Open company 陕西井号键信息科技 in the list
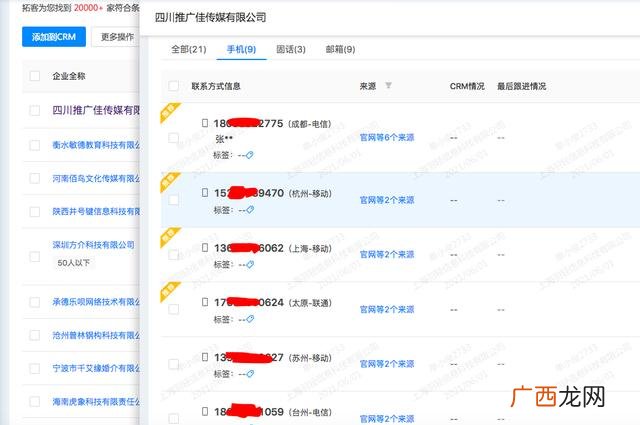The image size is (640, 425). point(96,211)
